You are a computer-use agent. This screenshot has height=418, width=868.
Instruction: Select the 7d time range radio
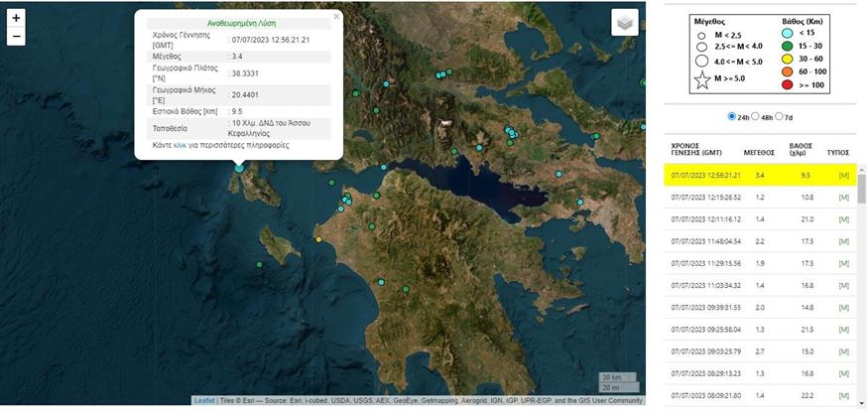(780, 116)
